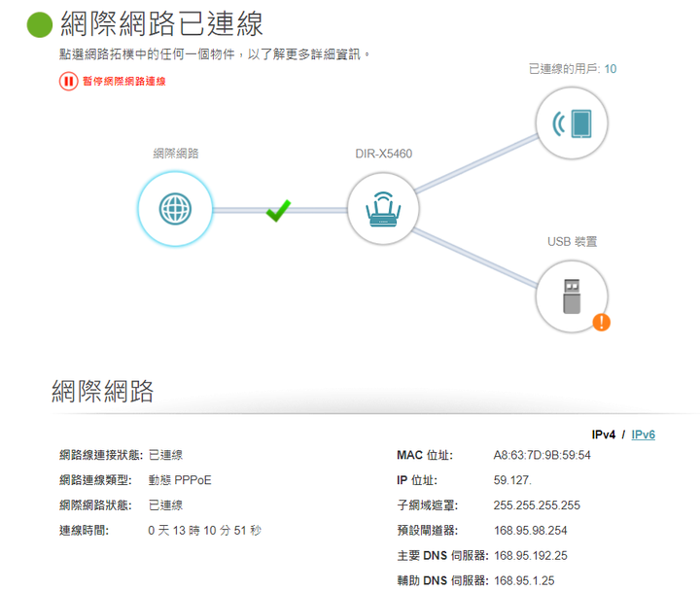Screen dimensions: 700x591
Task: Click primary DNS 168.95.192.25
Action: pos(531,556)
